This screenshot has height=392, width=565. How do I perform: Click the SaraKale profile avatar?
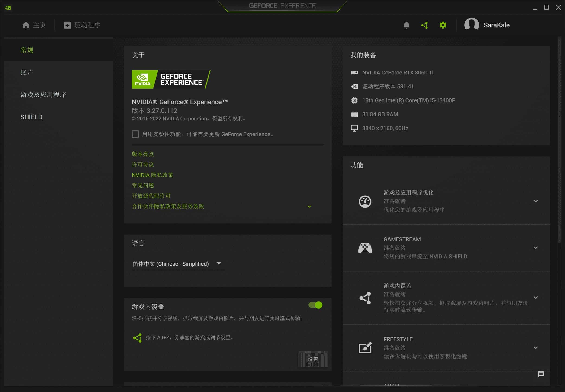(x=471, y=25)
